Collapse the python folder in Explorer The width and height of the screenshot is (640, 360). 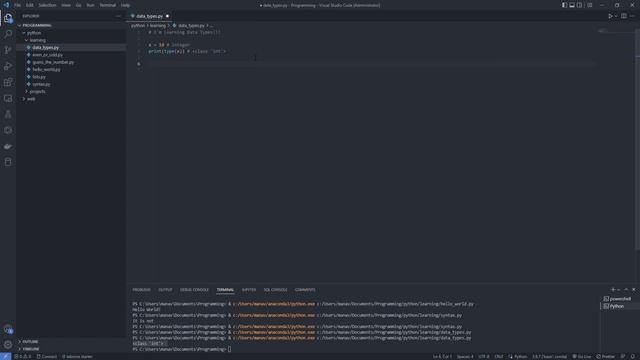point(71,33)
